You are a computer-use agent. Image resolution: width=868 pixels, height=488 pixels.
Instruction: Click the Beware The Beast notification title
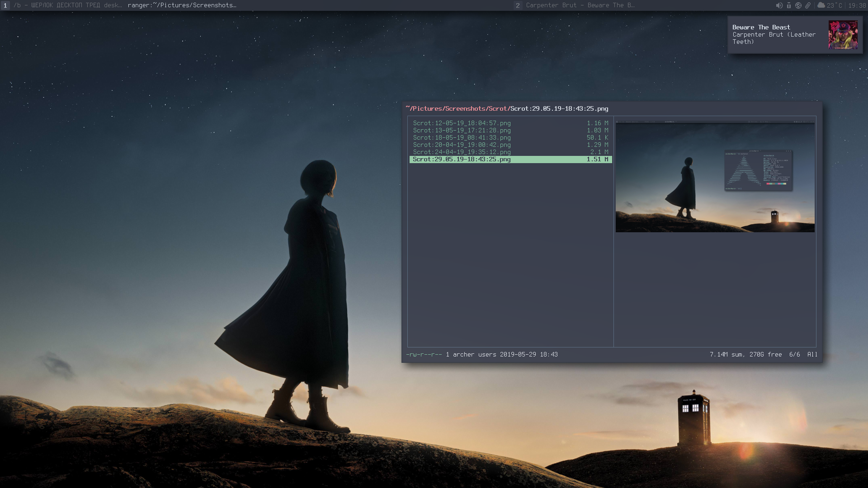click(761, 27)
